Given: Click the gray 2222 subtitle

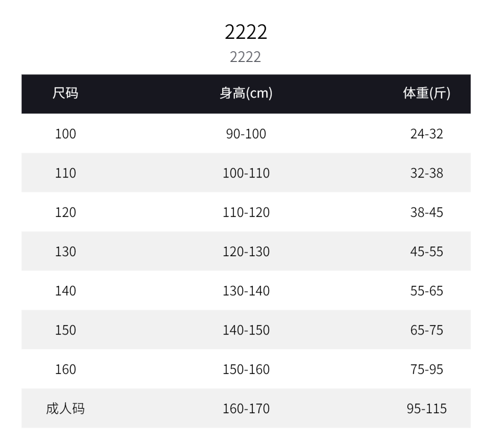Looking at the screenshot, I should point(245,57).
